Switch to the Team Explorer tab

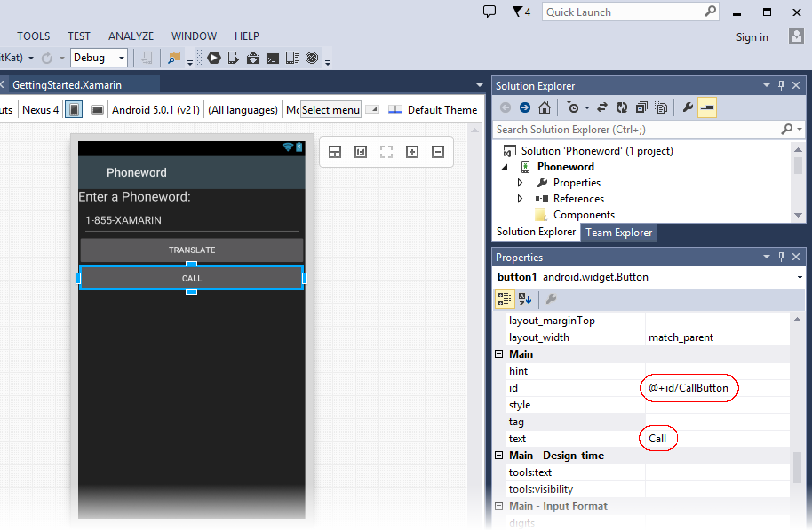click(618, 233)
